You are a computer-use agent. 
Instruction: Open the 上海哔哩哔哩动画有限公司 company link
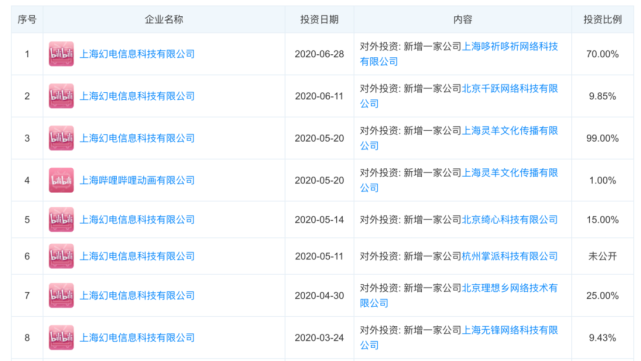click(137, 180)
